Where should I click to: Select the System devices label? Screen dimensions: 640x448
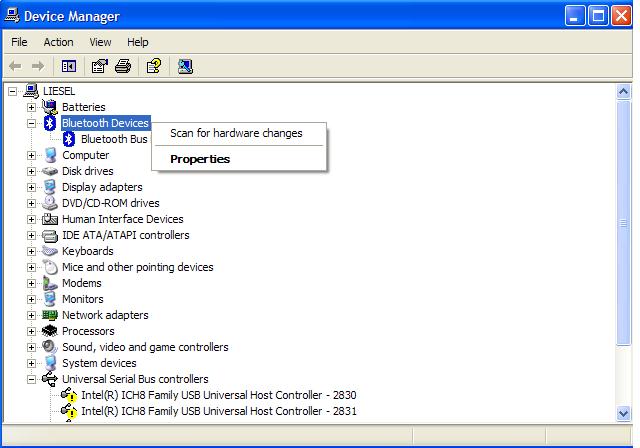click(99, 363)
